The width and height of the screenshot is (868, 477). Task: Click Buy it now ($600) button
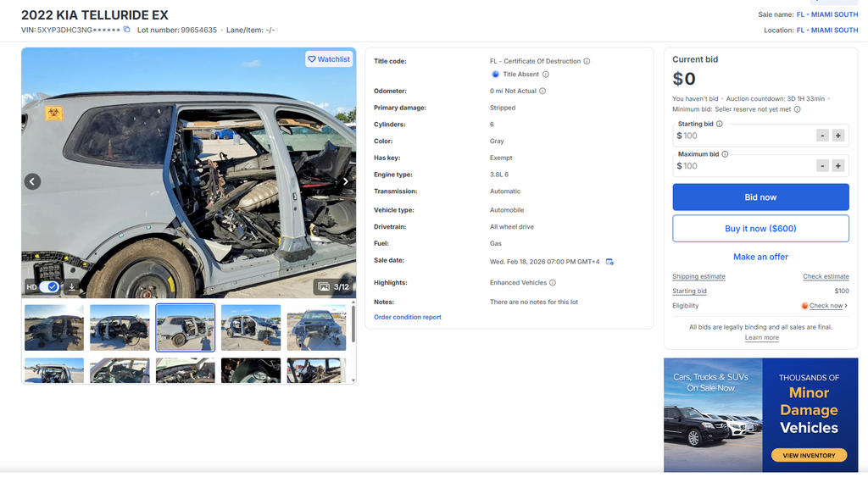coord(760,229)
